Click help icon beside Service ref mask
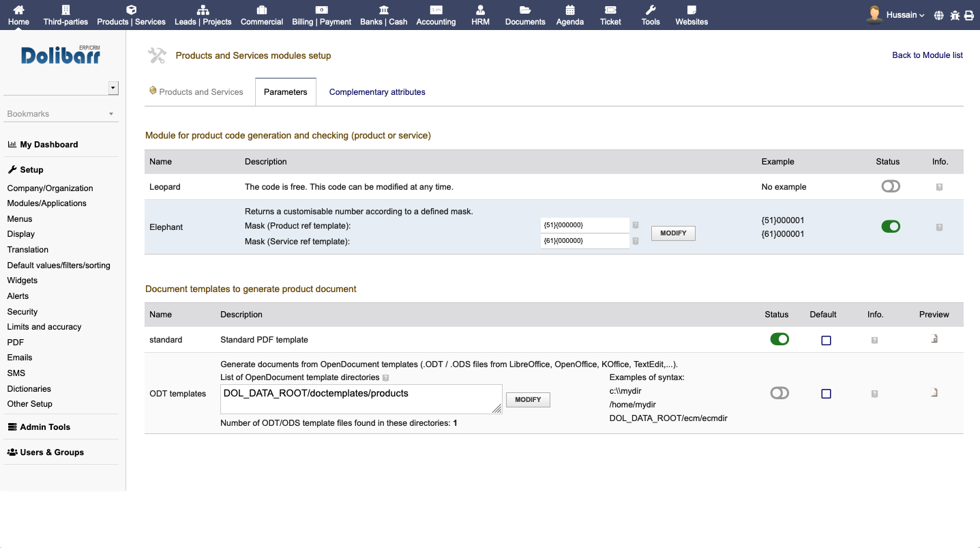This screenshot has width=980, height=548. [636, 241]
